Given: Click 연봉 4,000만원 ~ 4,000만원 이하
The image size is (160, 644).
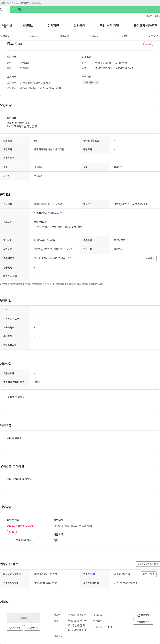Looking at the screenshot, I should [131, 204].
